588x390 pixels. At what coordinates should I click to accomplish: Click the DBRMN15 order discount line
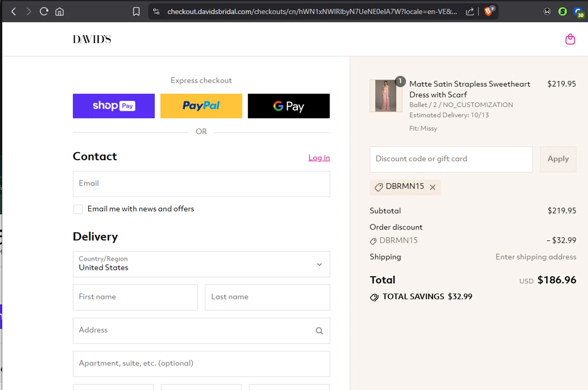[473, 240]
